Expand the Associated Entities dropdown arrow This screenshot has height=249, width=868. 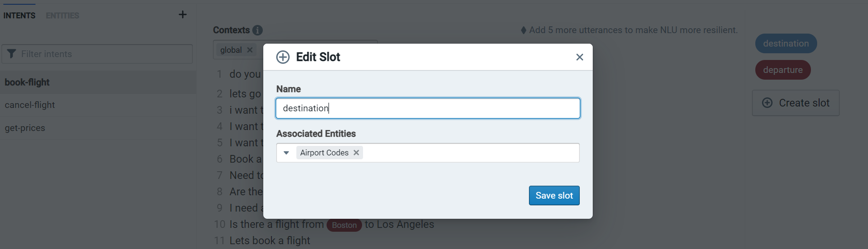(x=286, y=153)
